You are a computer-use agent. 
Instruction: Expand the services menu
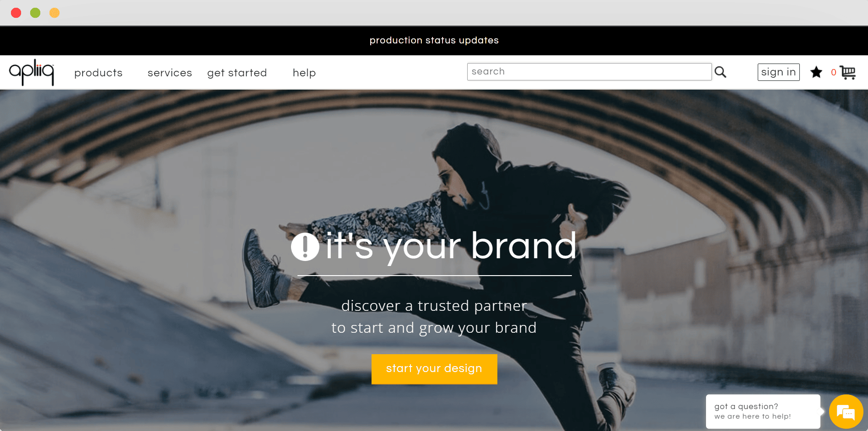click(170, 73)
